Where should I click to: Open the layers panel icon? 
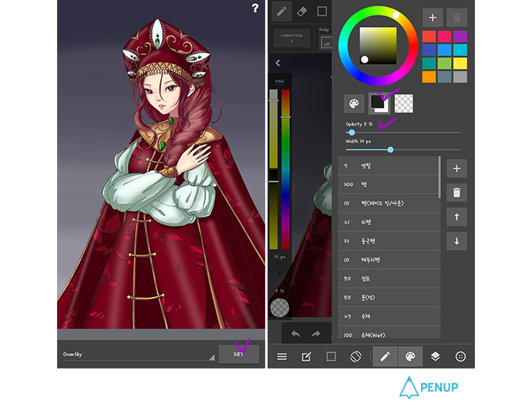pyautogui.click(x=436, y=356)
